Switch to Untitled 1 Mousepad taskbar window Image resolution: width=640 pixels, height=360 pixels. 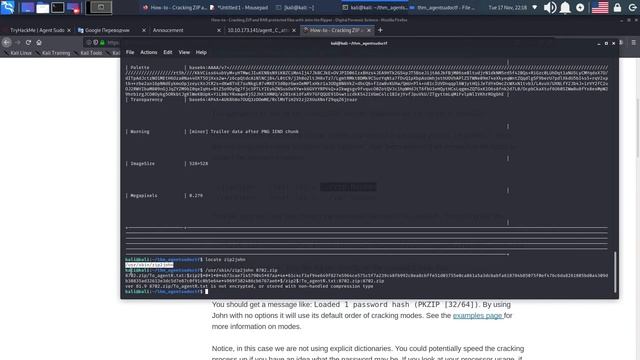[239, 7]
